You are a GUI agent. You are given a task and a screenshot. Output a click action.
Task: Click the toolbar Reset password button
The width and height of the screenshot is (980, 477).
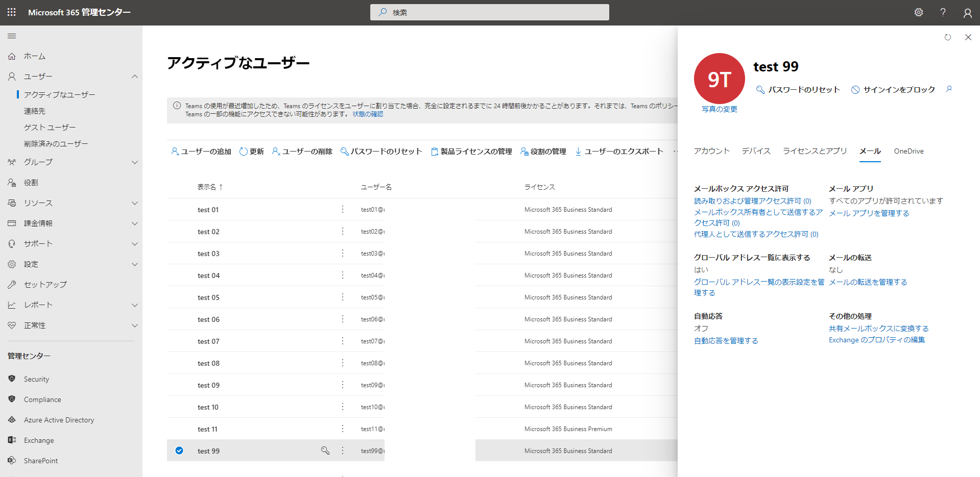pos(381,152)
